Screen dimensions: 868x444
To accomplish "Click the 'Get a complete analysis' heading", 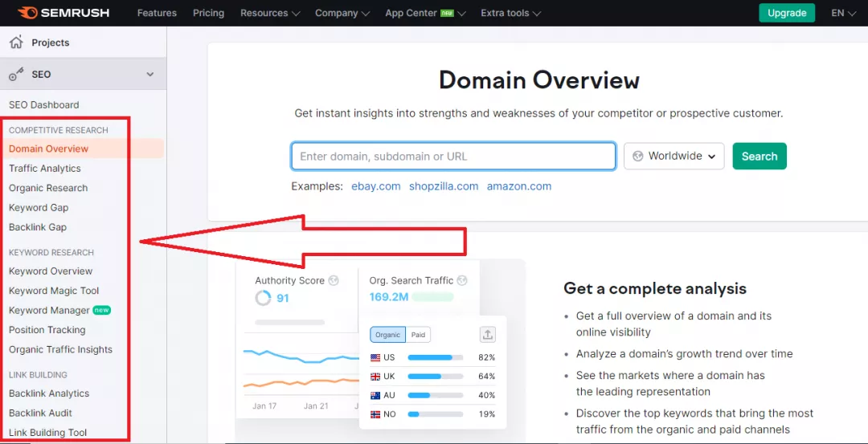I will click(655, 288).
